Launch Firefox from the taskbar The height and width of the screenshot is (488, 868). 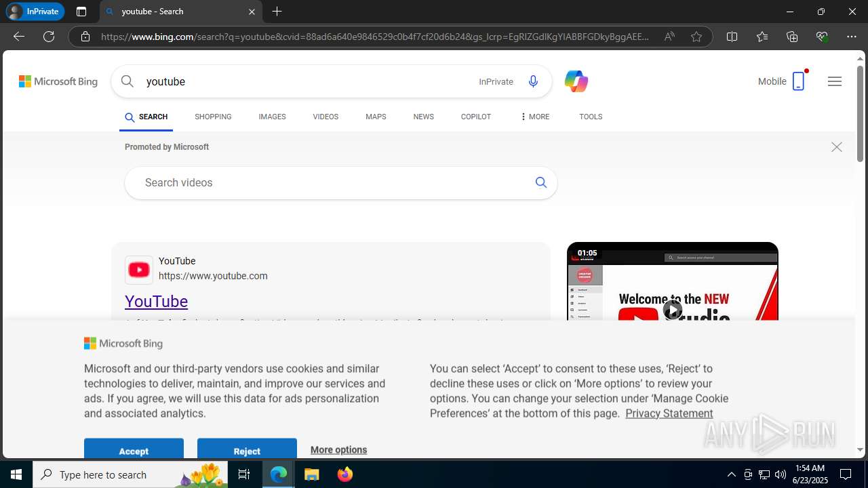pos(344,474)
